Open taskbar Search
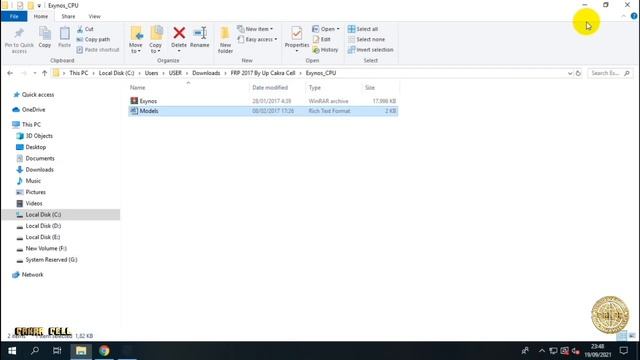Viewport: 640px width, 360px height. coord(35,351)
